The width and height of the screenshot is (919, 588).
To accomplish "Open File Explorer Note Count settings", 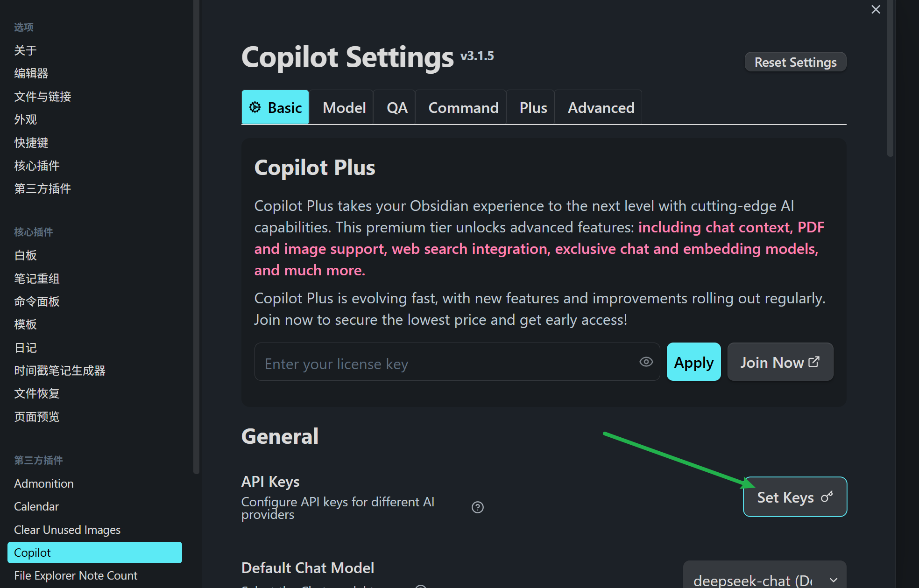I will (x=76, y=575).
